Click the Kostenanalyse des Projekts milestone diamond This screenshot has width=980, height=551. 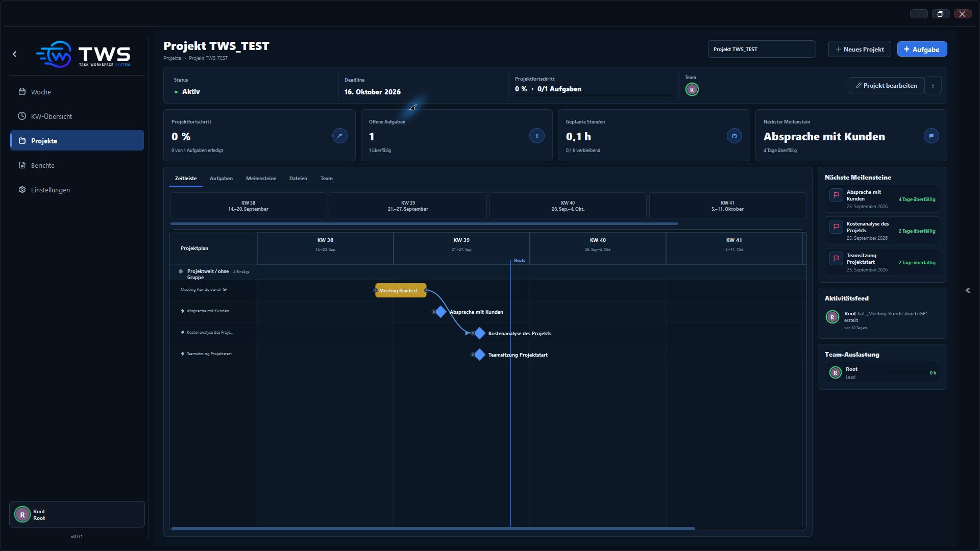pyautogui.click(x=480, y=333)
